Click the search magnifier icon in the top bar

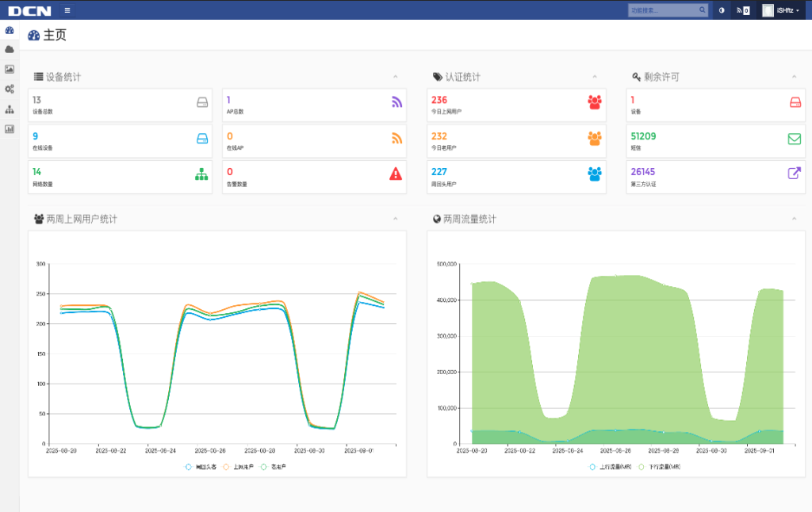(702, 10)
